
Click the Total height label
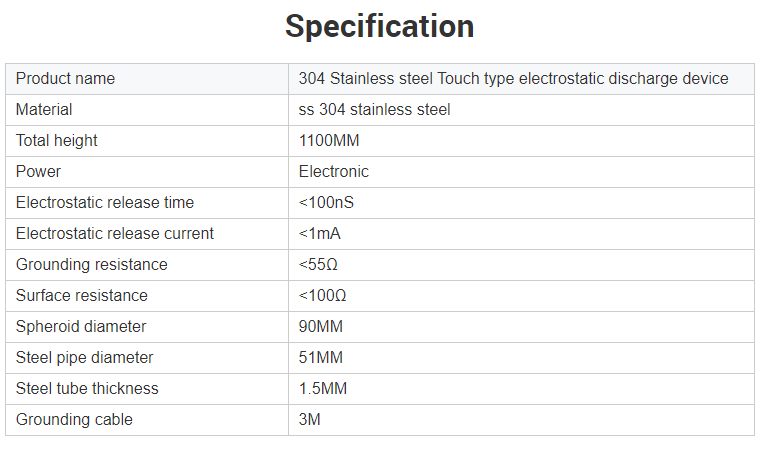point(57,141)
